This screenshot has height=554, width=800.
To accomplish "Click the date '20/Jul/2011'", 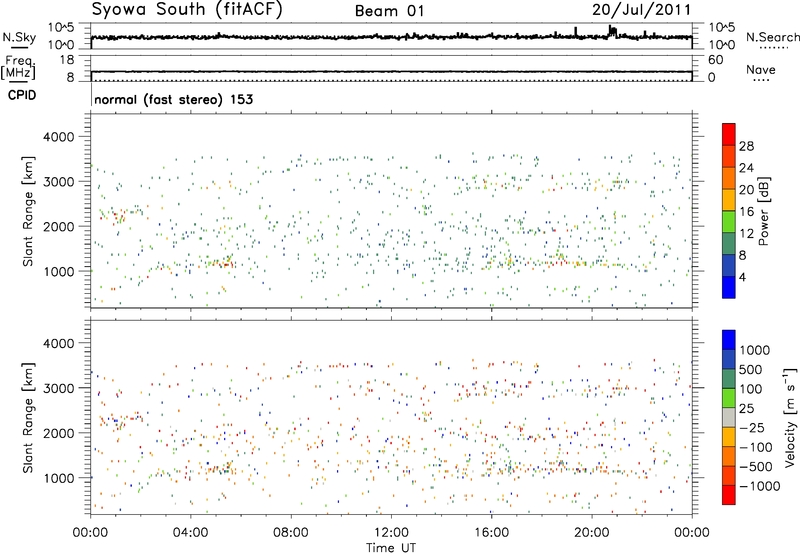I will click(641, 10).
